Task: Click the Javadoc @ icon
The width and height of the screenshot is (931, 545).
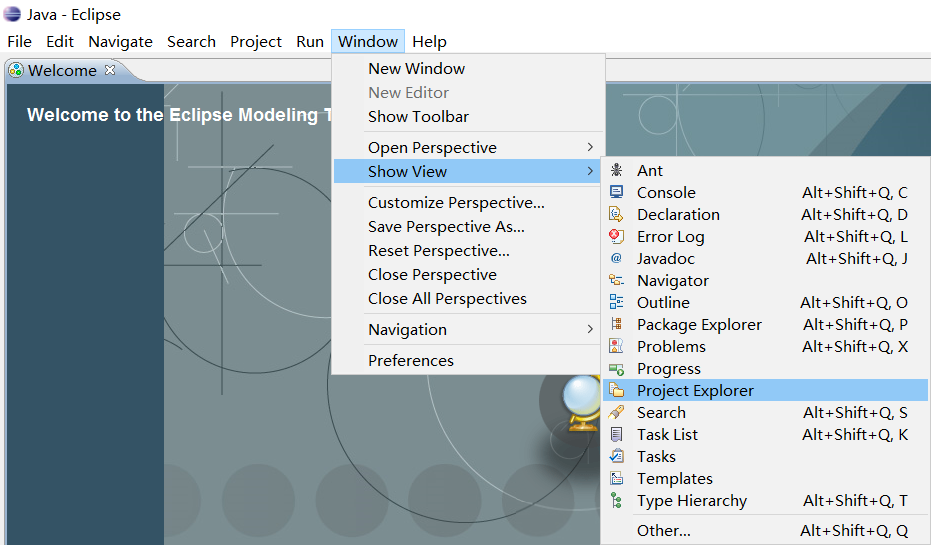Action: pyautogui.click(x=616, y=258)
